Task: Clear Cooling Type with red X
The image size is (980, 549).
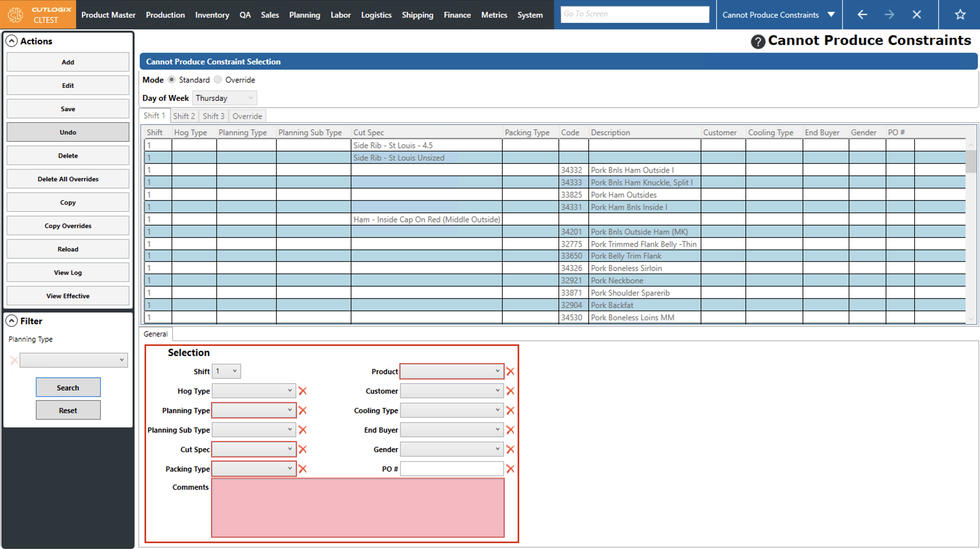Action: click(510, 410)
